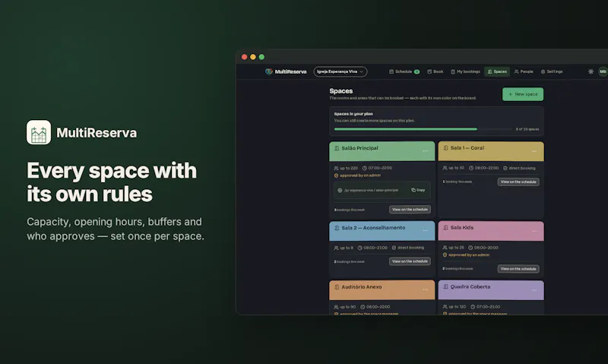Open the Salão Principal options menu
The width and height of the screenshot is (608, 364).
tap(426, 150)
